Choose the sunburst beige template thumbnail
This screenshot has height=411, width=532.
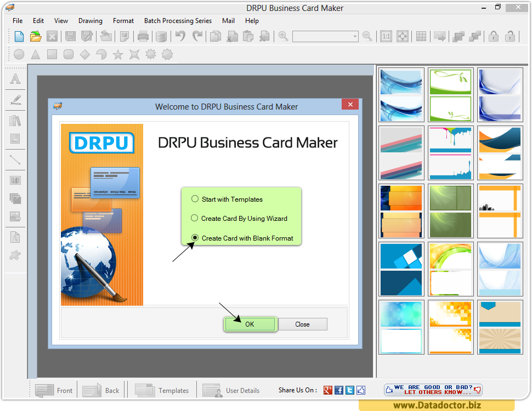click(500, 328)
